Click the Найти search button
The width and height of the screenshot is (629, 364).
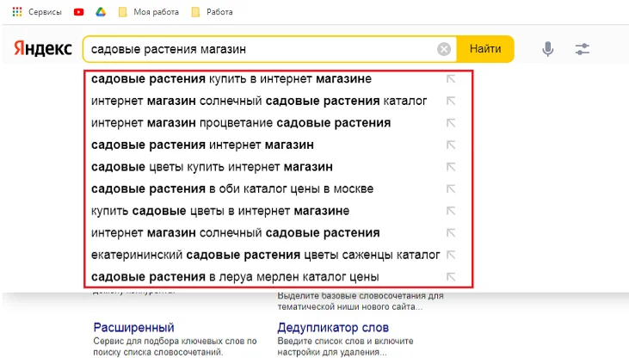pyautogui.click(x=485, y=49)
